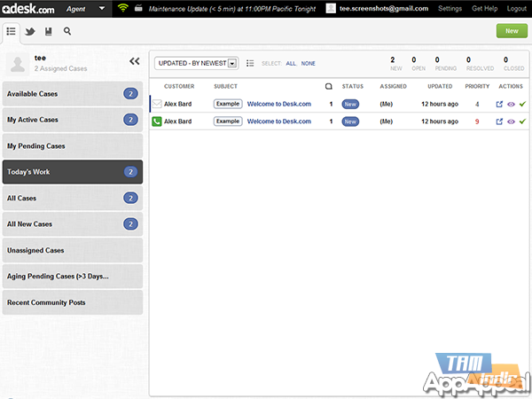This screenshot has height=399, width=532.
Task: Click New status badge in email row
Action: tap(350, 104)
